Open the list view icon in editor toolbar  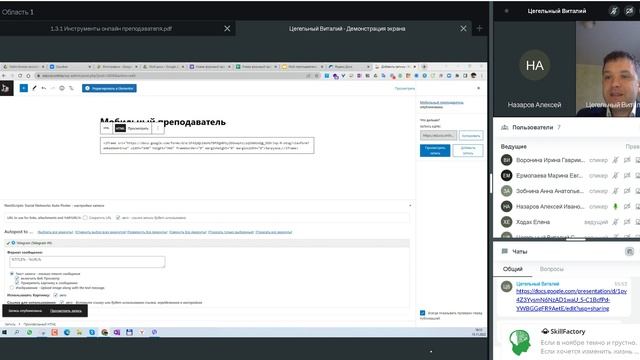(x=71, y=88)
